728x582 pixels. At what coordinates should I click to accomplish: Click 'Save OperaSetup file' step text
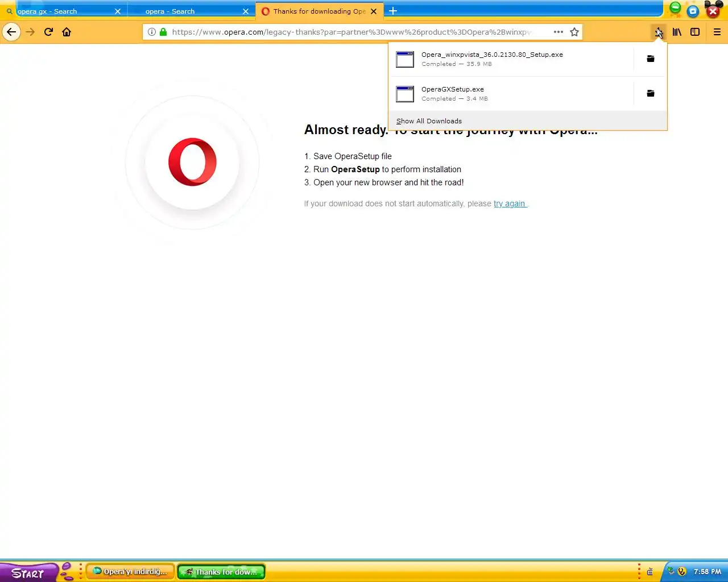pos(353,156)
